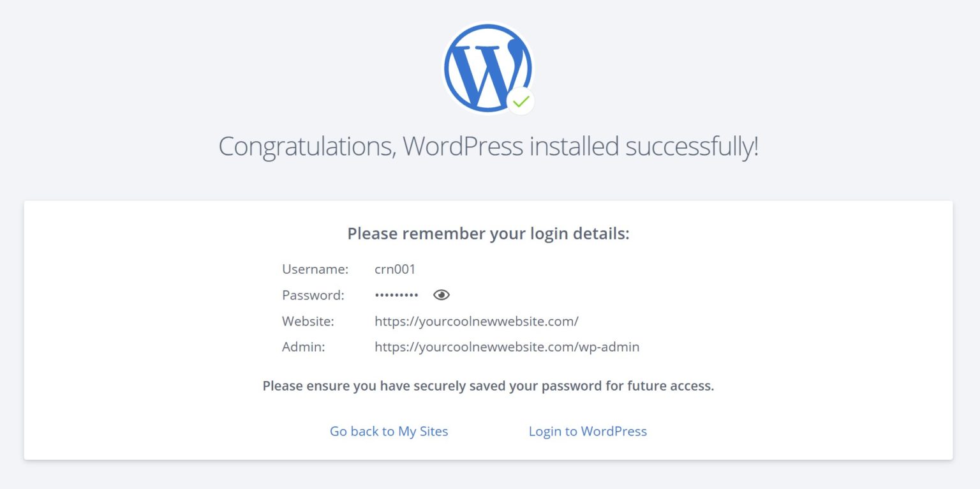Reveal the hidden password using the eye toggle
980x489 pixels.
(x=442, y=294)
